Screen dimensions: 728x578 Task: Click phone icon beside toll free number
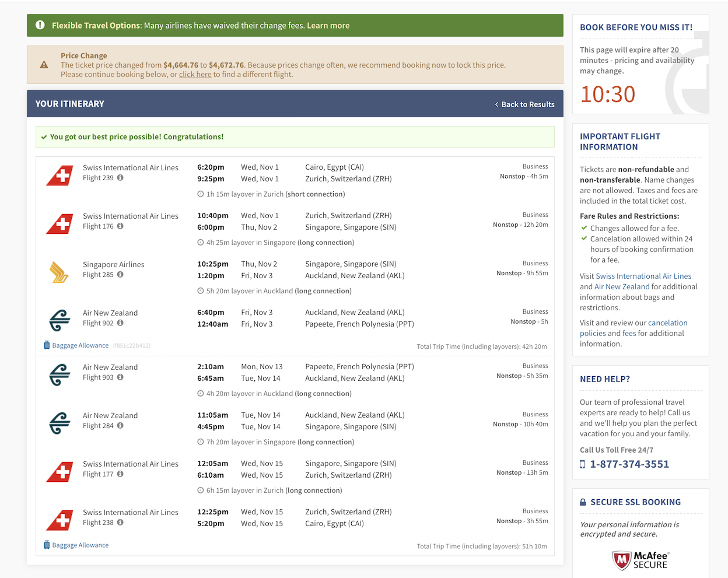[582, 464]
